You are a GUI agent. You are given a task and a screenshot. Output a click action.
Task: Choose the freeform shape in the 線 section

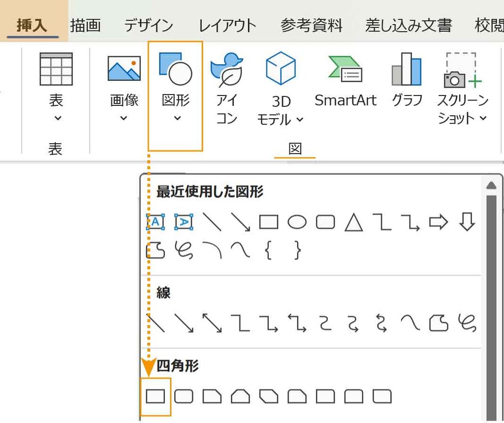pos(439,323)
